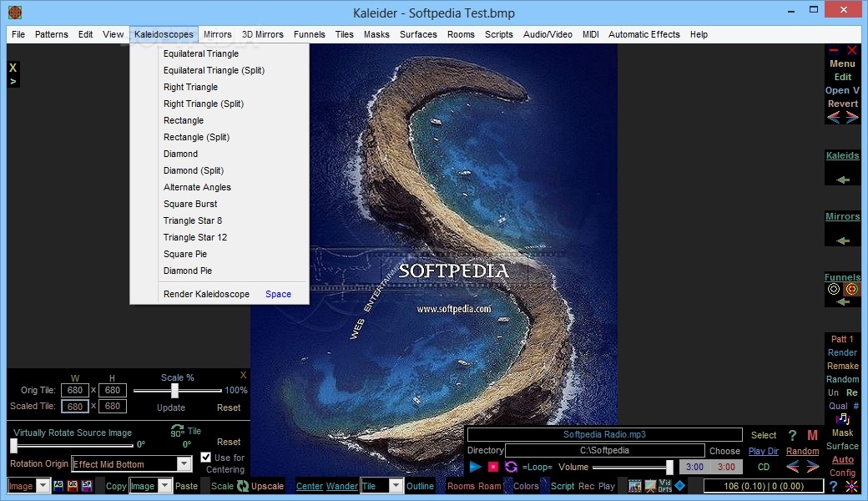Click the C:\Softpedia directory field
The image size is (868, 501).
(x=604, y=451)
